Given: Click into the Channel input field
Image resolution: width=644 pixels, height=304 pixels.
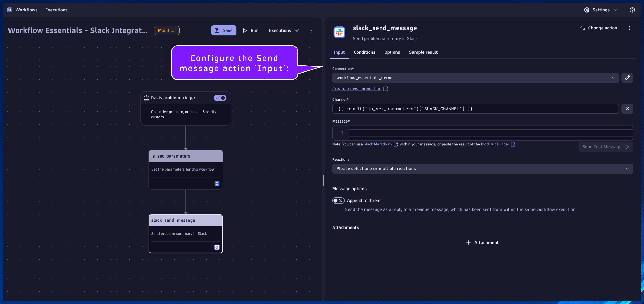Looking at the screenshot, I should click(x=475, y=109).
